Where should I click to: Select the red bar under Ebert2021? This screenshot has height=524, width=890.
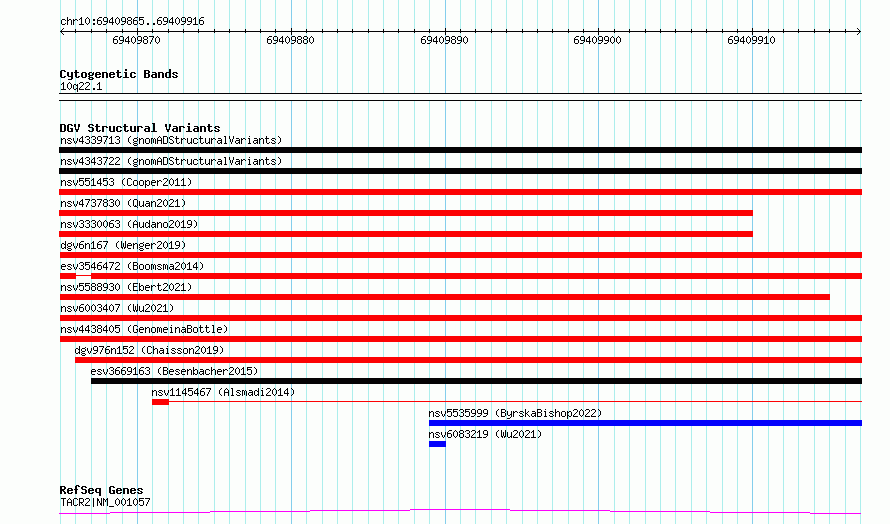(x=444, y=297)
